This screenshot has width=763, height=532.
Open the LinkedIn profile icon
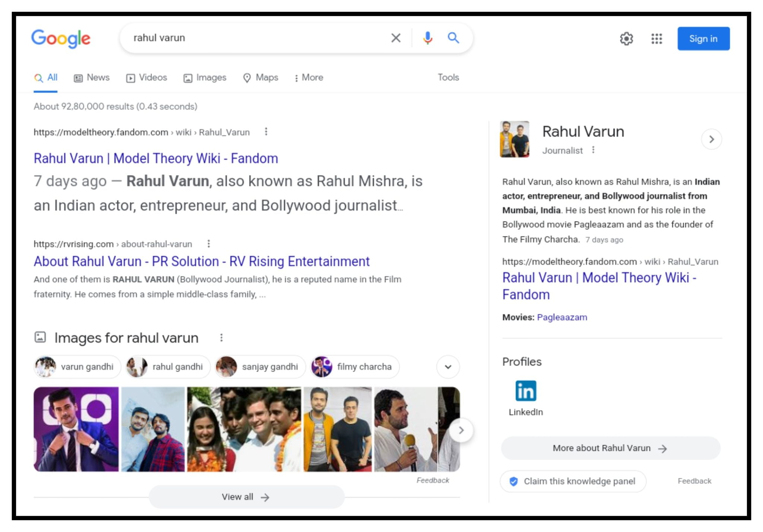pos(526,391)
